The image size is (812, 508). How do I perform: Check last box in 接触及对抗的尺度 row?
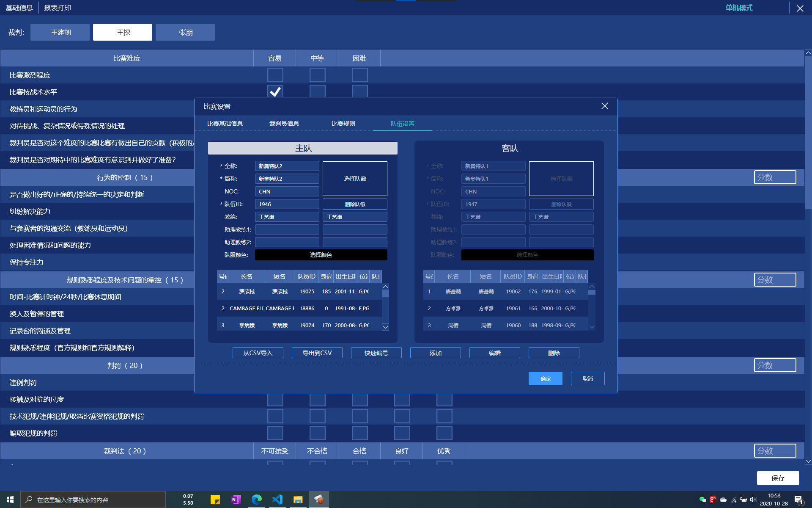pyautogui.click(x=444, y=400)
